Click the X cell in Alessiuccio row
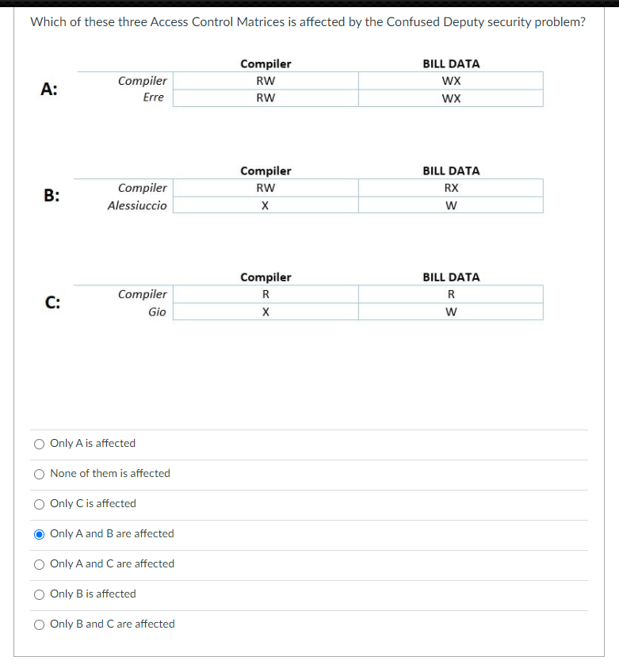The image size is (619, 672). (266, 205)
